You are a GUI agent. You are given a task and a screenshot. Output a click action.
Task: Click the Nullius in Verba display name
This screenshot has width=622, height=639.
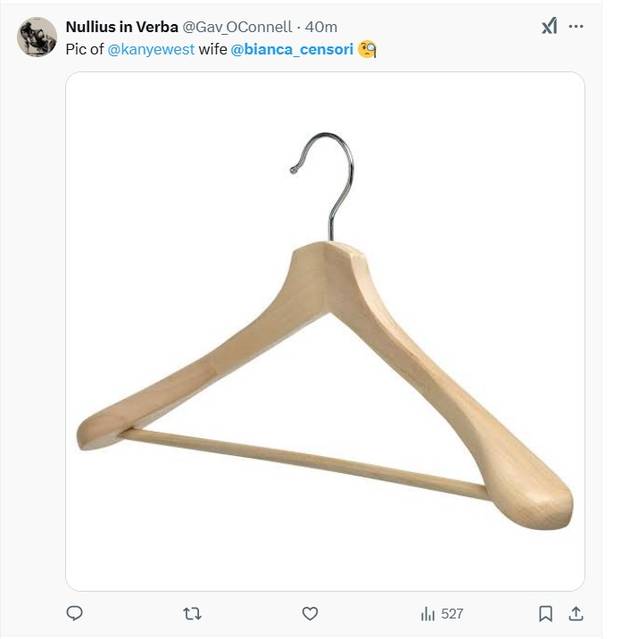tap(121, 27)
